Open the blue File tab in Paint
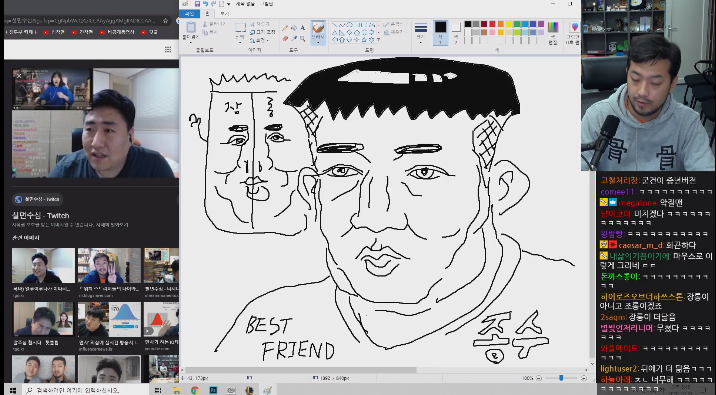Screen dimensions: 716x395 pyautogui.click(x=190, y=14)
